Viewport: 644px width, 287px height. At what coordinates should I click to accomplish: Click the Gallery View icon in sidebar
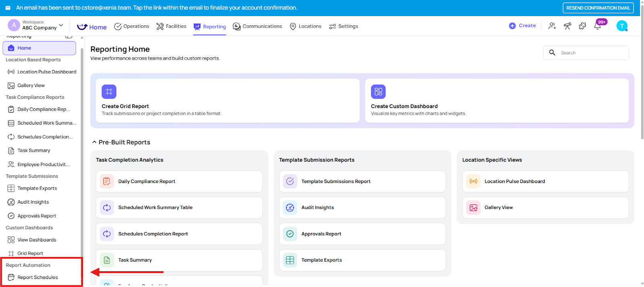pyautogui.click(x=11, y=85)
